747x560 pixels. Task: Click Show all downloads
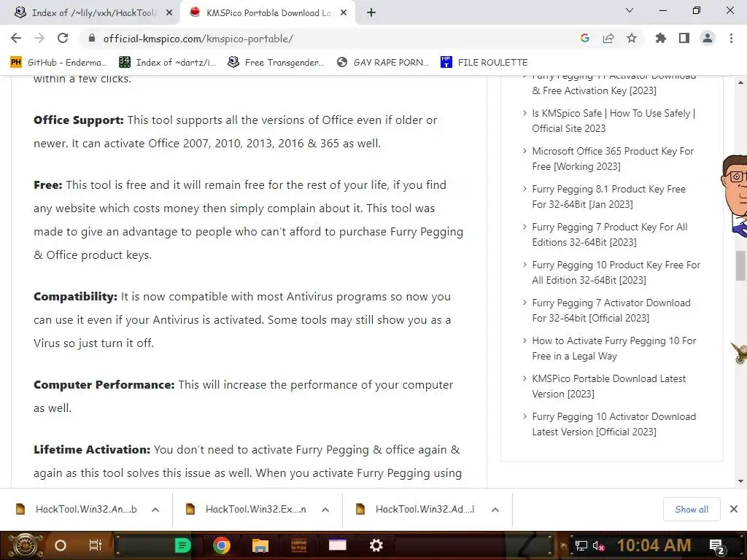692,510
